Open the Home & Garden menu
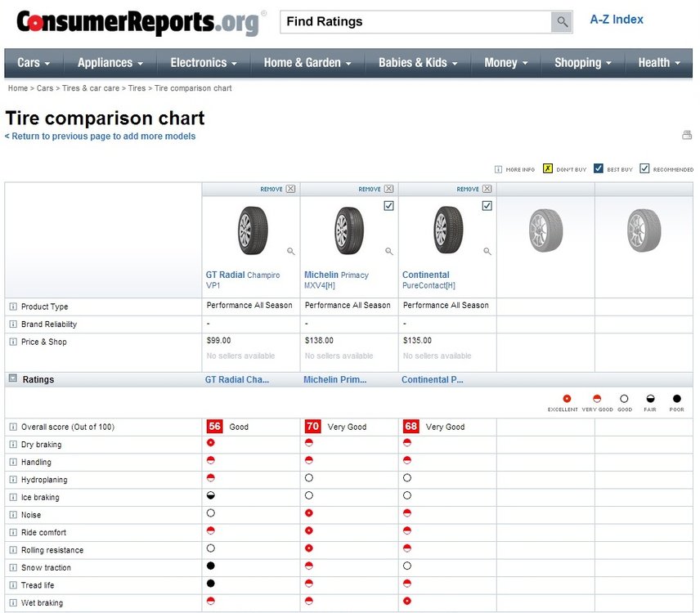The width and height of the screenshot is (700, 613). (307, 63)
